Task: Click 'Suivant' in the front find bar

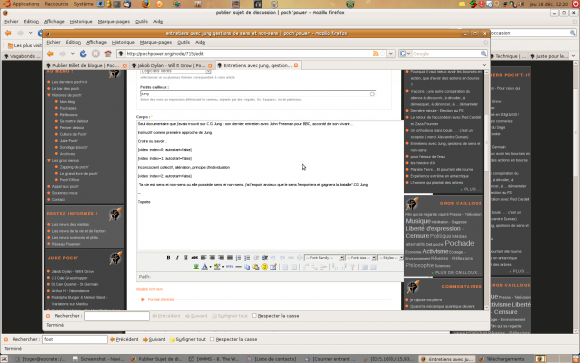Action: tap(196, 316)
